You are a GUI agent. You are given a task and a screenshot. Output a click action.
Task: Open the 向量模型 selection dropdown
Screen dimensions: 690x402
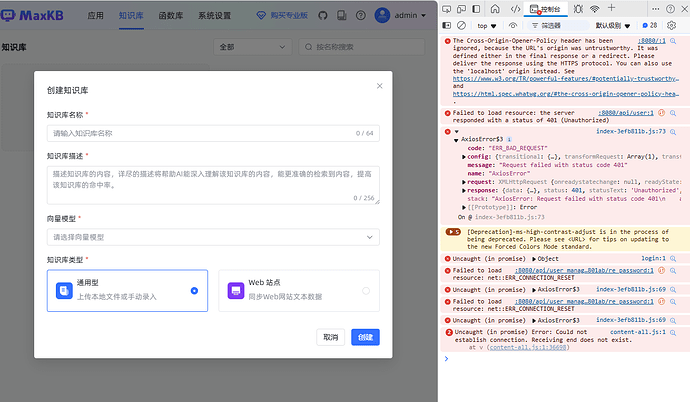213,237
